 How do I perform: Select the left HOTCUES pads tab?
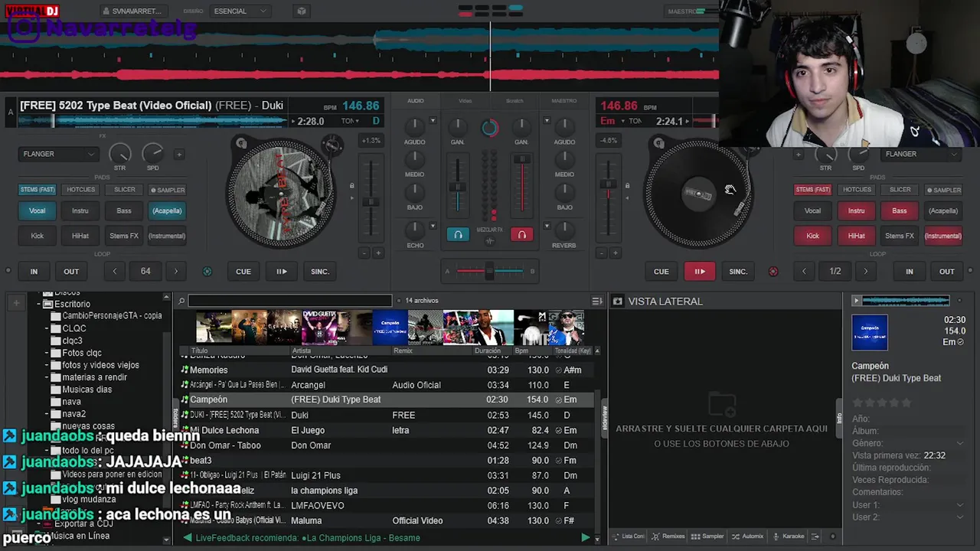pyautogui.click(x=80, y=190)
